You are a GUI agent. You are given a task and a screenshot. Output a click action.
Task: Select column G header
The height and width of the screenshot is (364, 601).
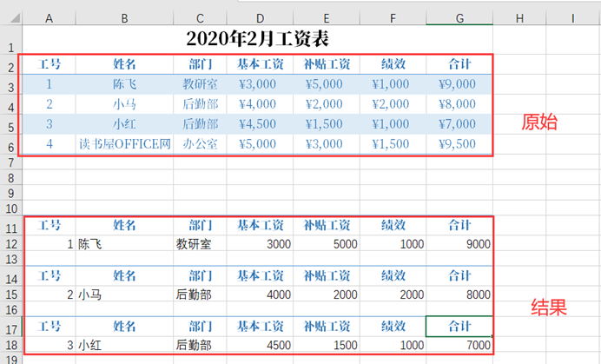(459, 18)
